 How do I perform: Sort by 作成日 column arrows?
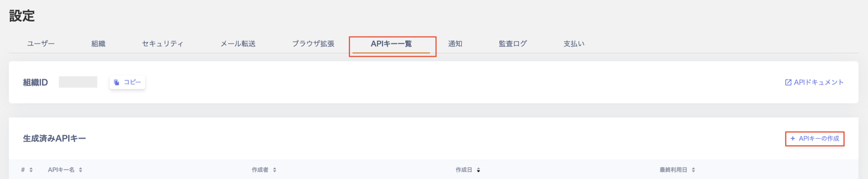tap(478, 170)
